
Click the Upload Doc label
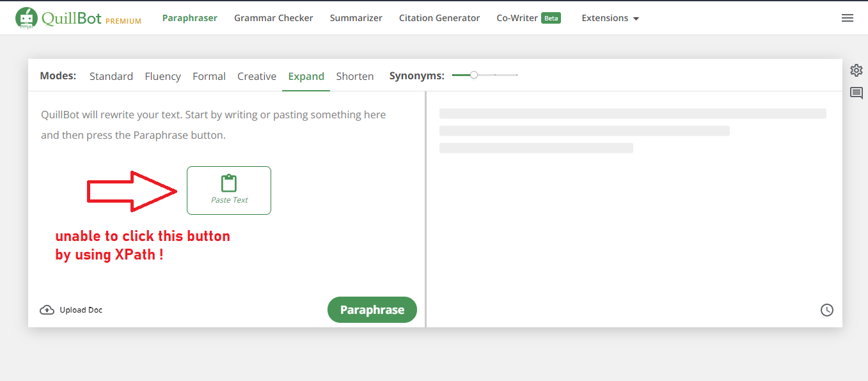81,310
